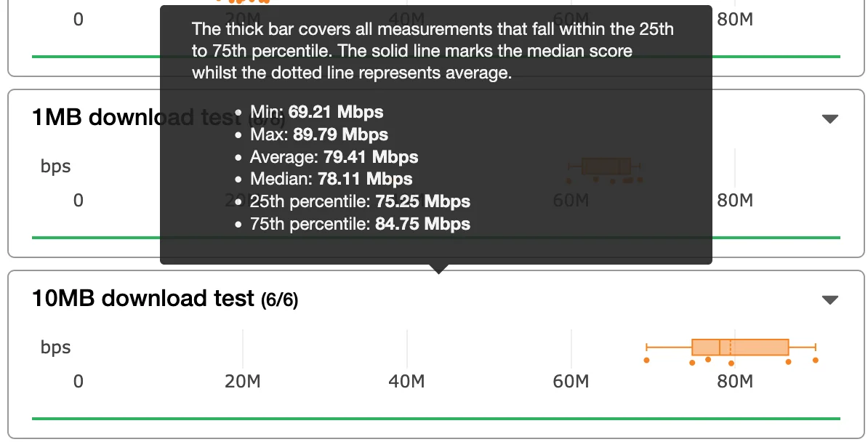This screenshot has height=442, width=868.
Task: Click the dotted average line in 10MB box
Action: pos(730,347)
